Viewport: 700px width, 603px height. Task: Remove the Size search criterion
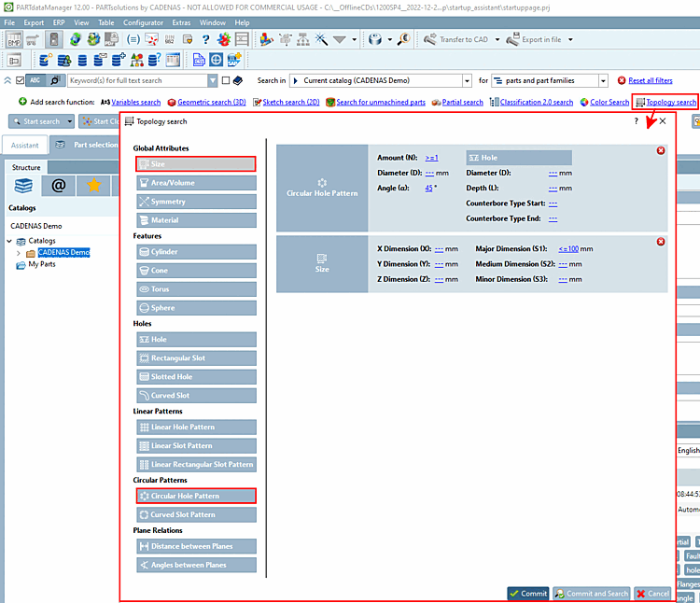point(661,242)
